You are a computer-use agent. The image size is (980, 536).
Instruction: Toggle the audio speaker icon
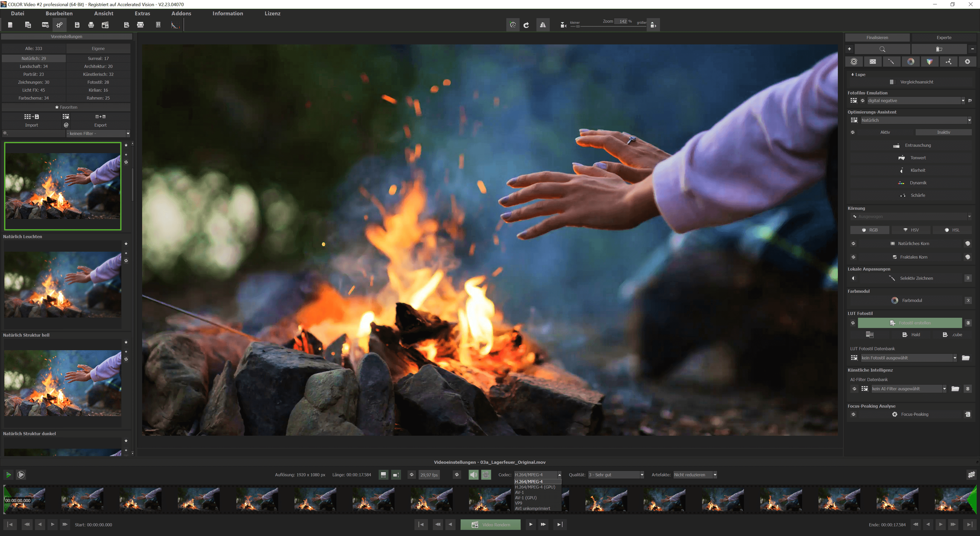point(473,475)
